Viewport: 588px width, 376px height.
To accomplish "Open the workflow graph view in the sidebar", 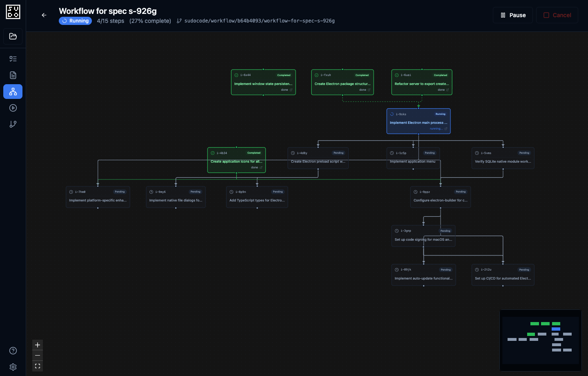I will (x=13, y=92).
